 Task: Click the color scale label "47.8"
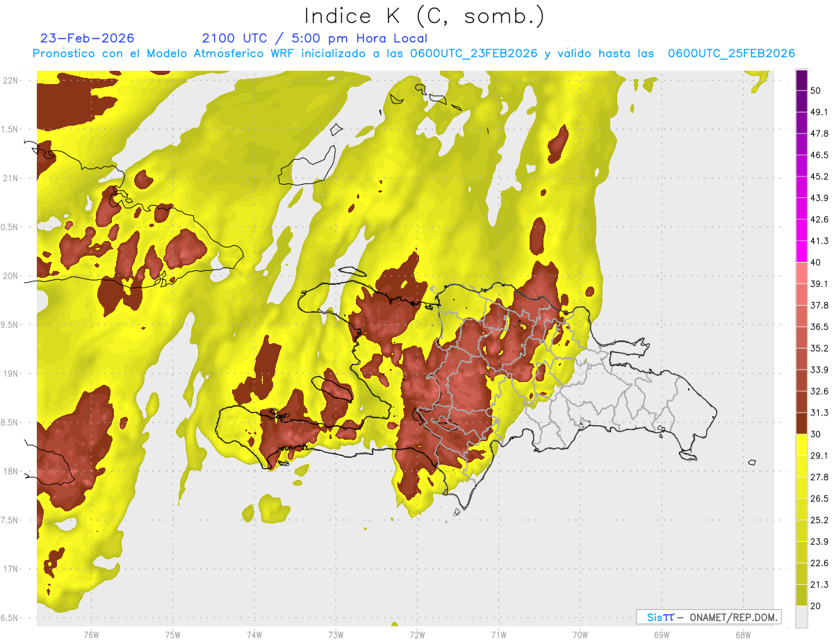pyautogui.click(x=819, y=133)
